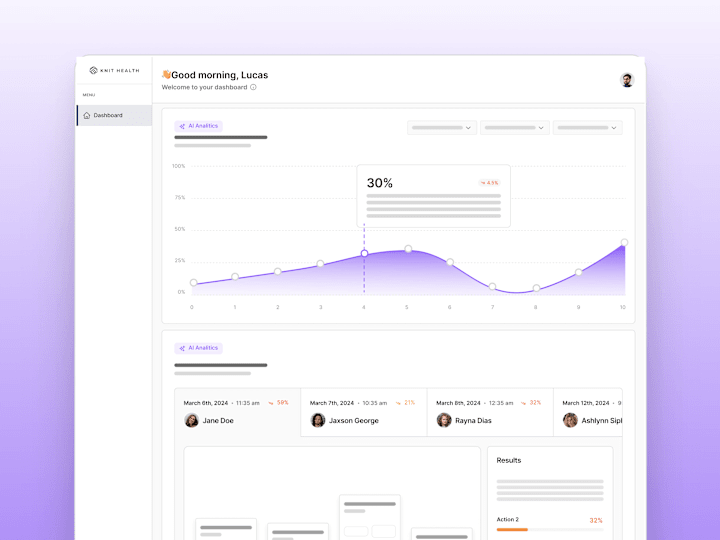
Task: Select the Jane Doe patient tab
Action: point(237,412)
